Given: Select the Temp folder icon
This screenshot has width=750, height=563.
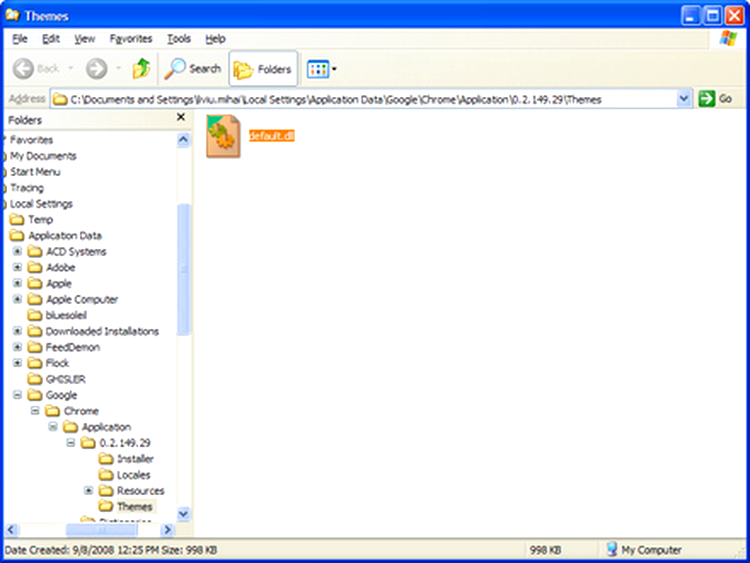Looking at the screenshot, I should tap(17, 220).
